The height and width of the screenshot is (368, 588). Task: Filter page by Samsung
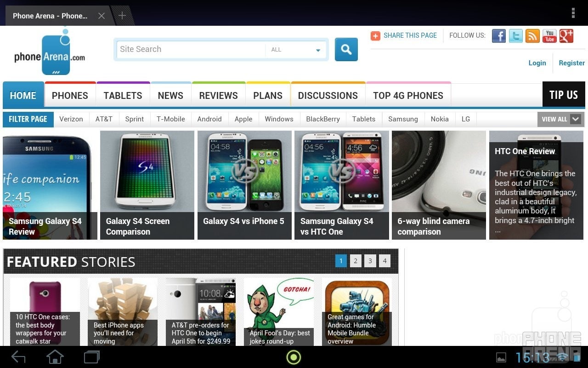click(x=403, y=119)
